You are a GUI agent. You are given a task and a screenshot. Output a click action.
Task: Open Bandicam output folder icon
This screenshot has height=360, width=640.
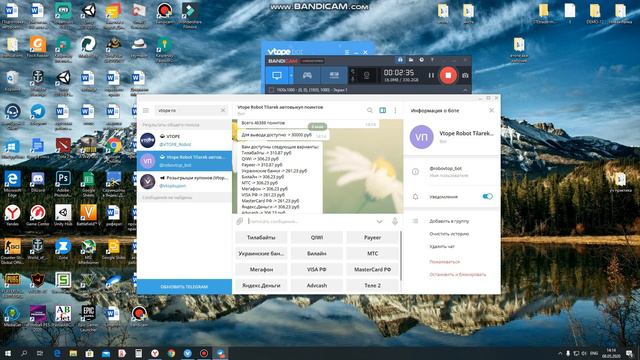(x=411, y=60)
